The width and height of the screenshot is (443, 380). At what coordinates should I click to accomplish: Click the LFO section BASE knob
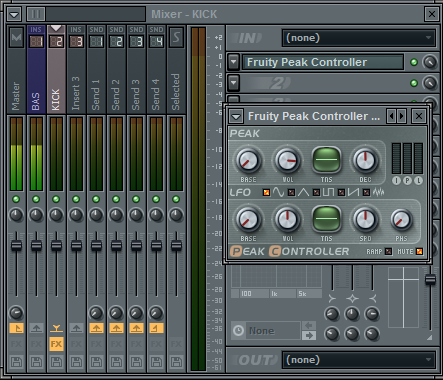pyautogui.click(x=248, y=220)
